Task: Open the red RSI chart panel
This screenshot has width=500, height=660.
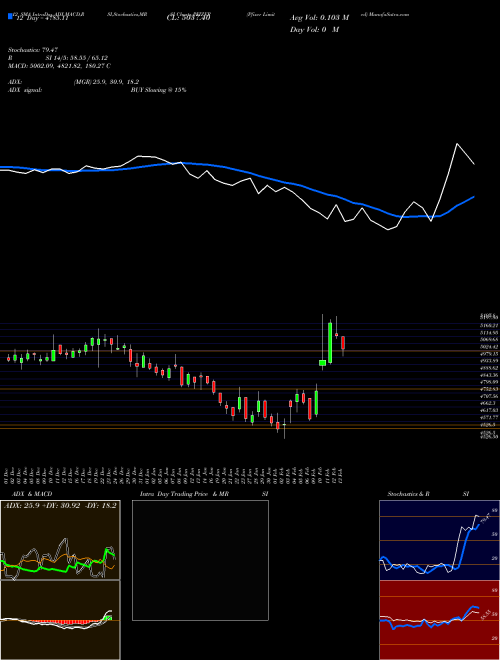Action: coord(439,620)
